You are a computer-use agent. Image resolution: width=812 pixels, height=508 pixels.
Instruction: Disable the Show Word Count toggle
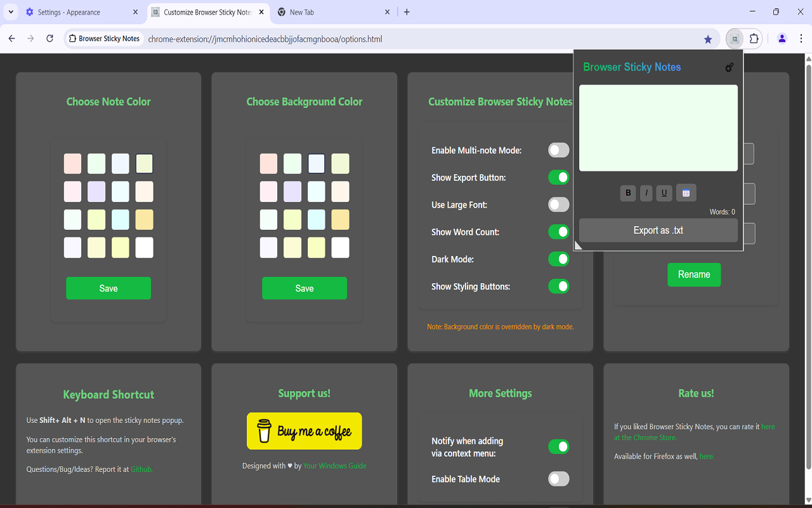click(x=559, y=232)
